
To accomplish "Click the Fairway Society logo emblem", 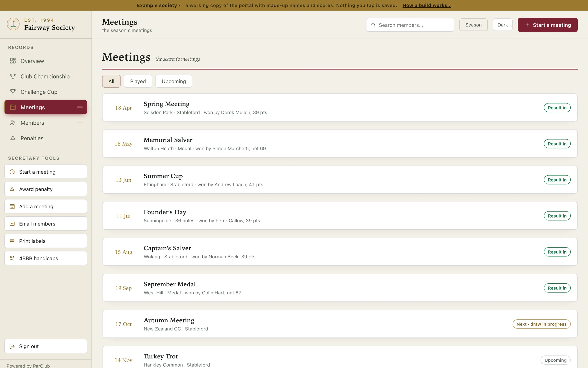I will coord(13,24).
